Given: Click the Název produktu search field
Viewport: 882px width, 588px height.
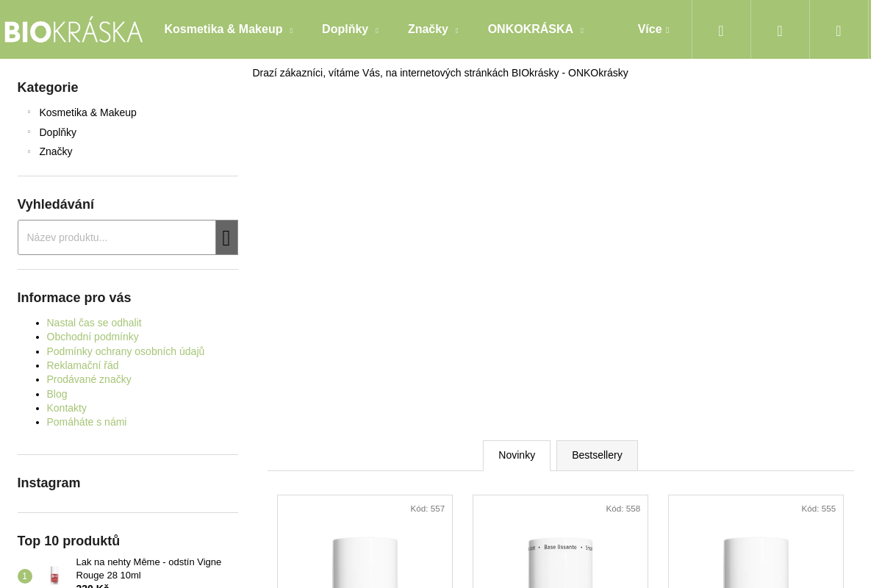Looking at the screenshot, I should (x=117, y=237).
